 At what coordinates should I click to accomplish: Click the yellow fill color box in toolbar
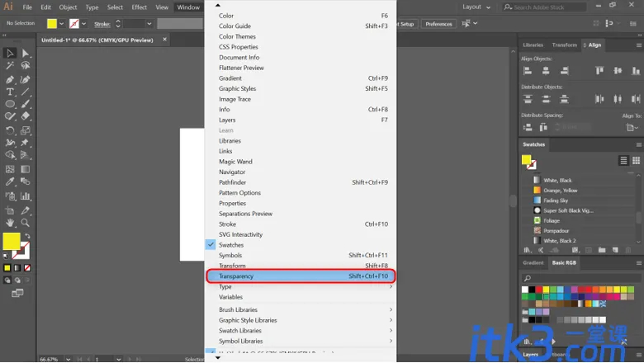point(12,241)
